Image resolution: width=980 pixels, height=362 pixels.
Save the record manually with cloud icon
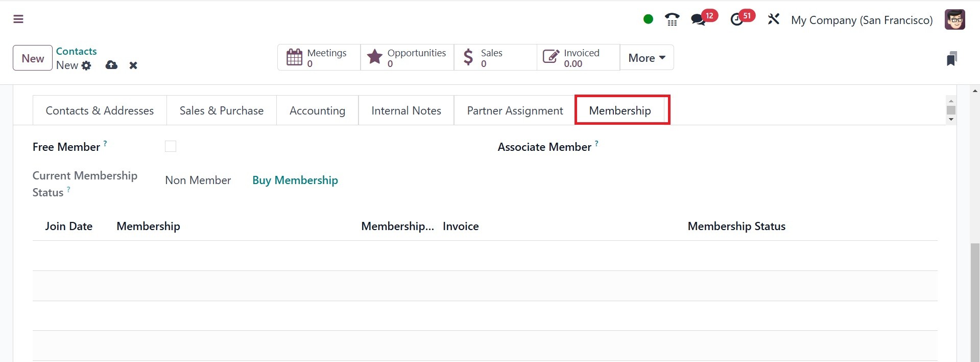coord(111,65)
